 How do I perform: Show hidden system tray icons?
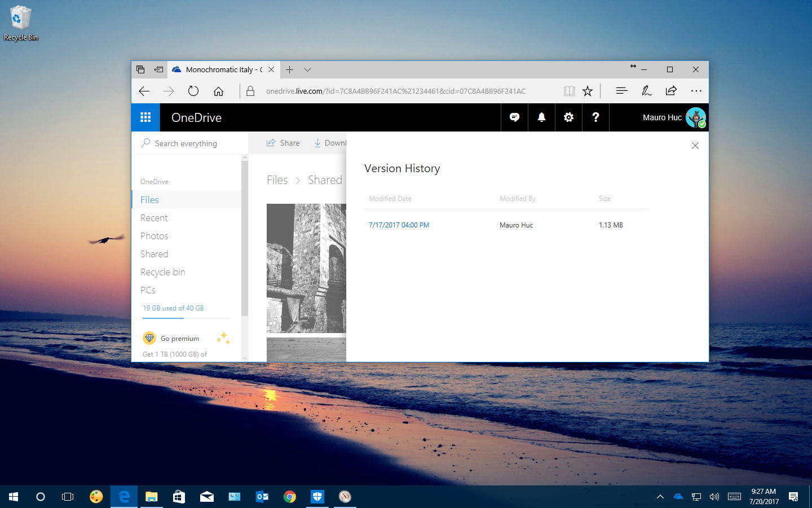tap(660, 497)
